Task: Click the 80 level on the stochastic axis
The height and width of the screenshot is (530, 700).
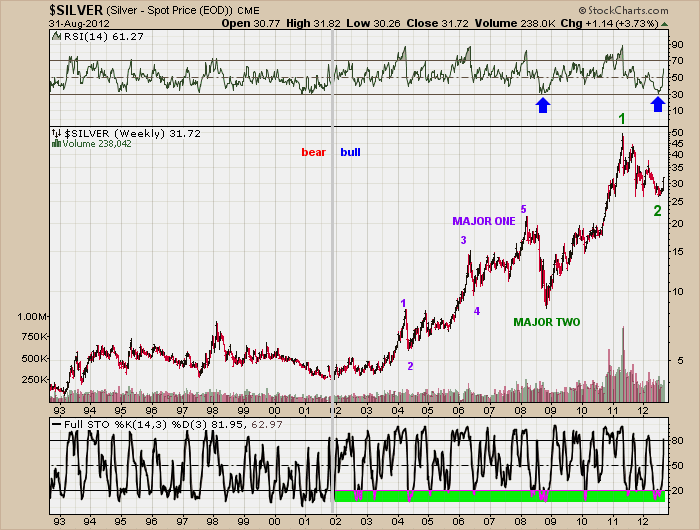Action: [x=677, y=441]
